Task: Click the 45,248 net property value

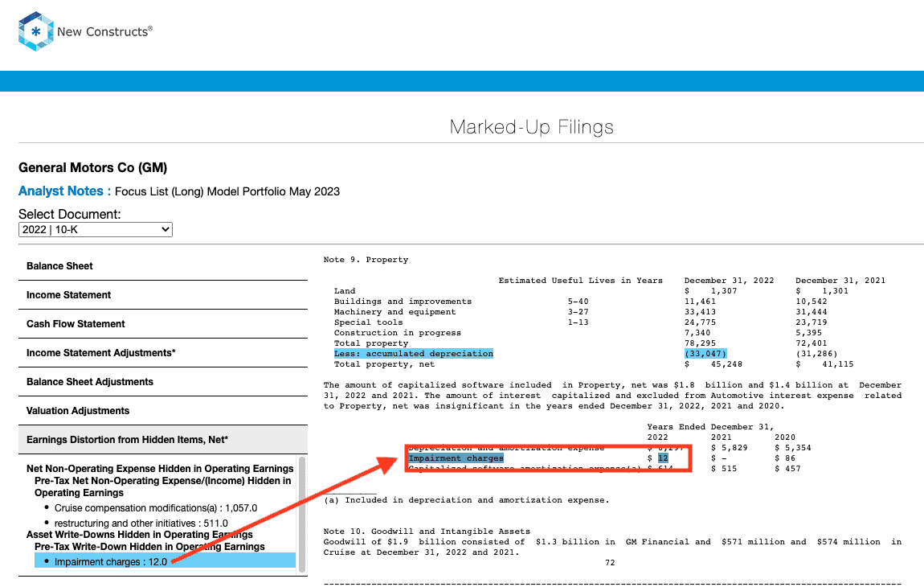Action: 726,364
